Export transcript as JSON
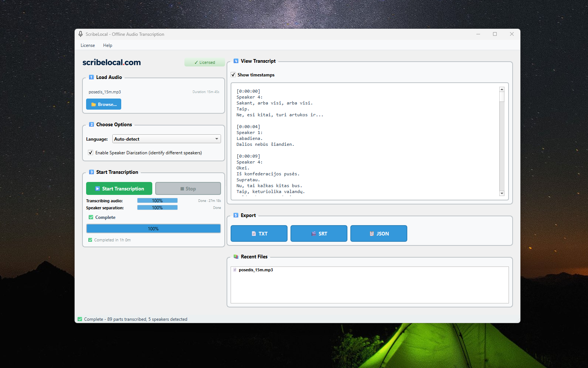Image resolution: width=588 pixels, height=368 pixels. [379, 233]
